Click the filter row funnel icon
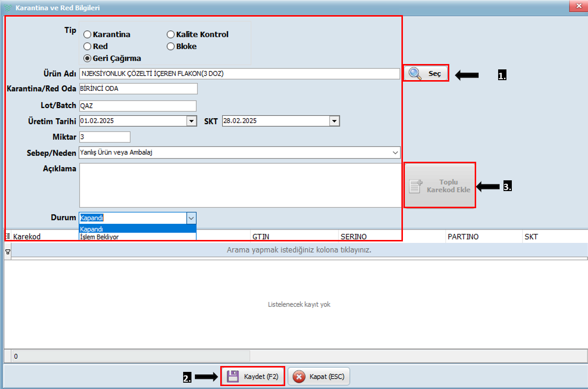 click(8, 251)
